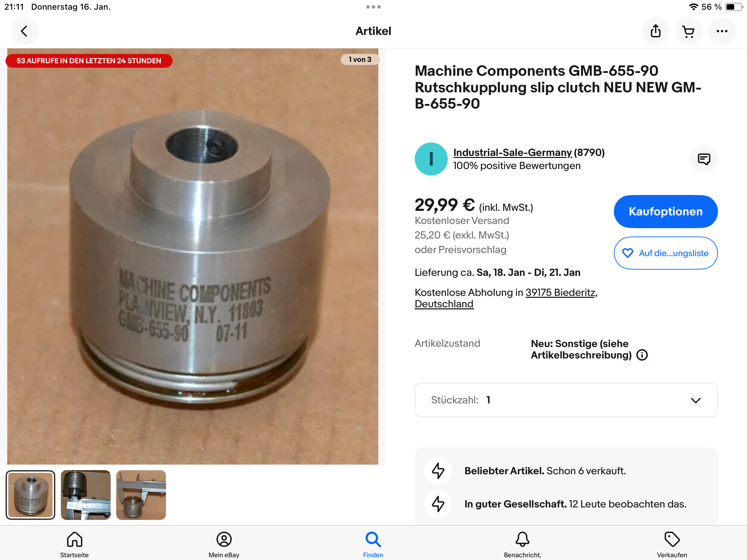Open the three-dot more options menu
This screenshot has height=560, width=747.
[x=722, y=31]
